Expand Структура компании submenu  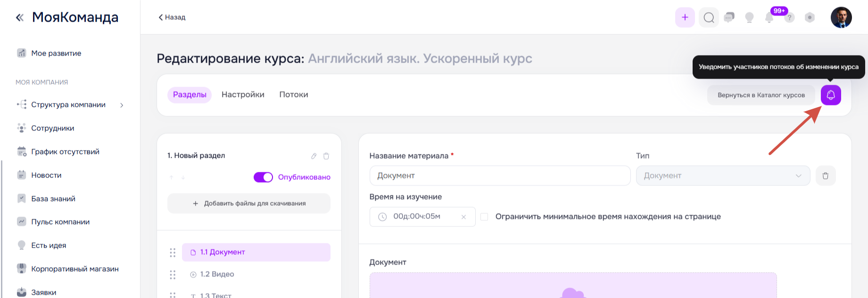click(x=122, y=105)
